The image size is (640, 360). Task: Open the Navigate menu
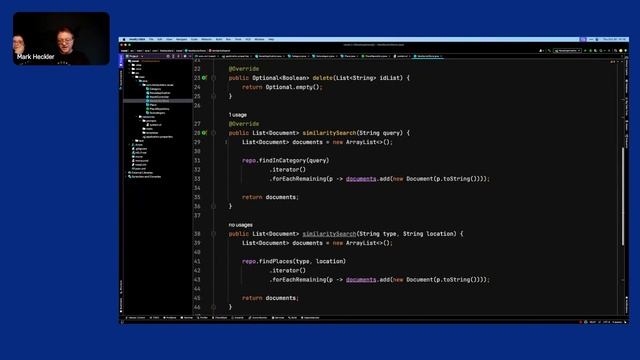pyautogui.click(x=181, y=39)
